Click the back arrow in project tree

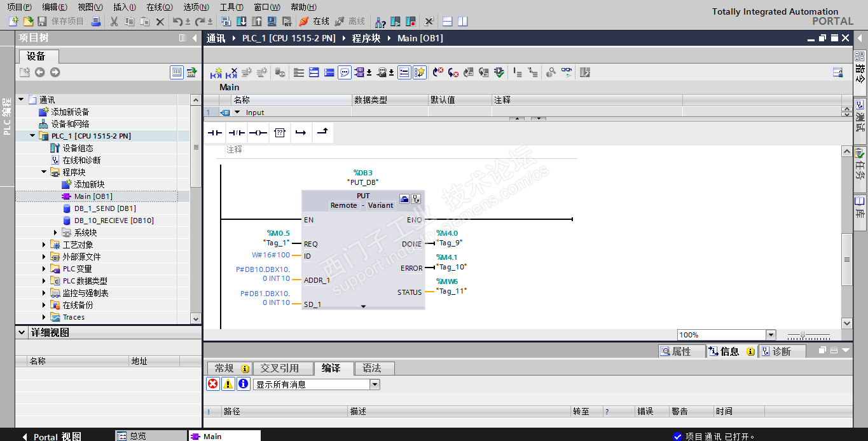(39, 72)
